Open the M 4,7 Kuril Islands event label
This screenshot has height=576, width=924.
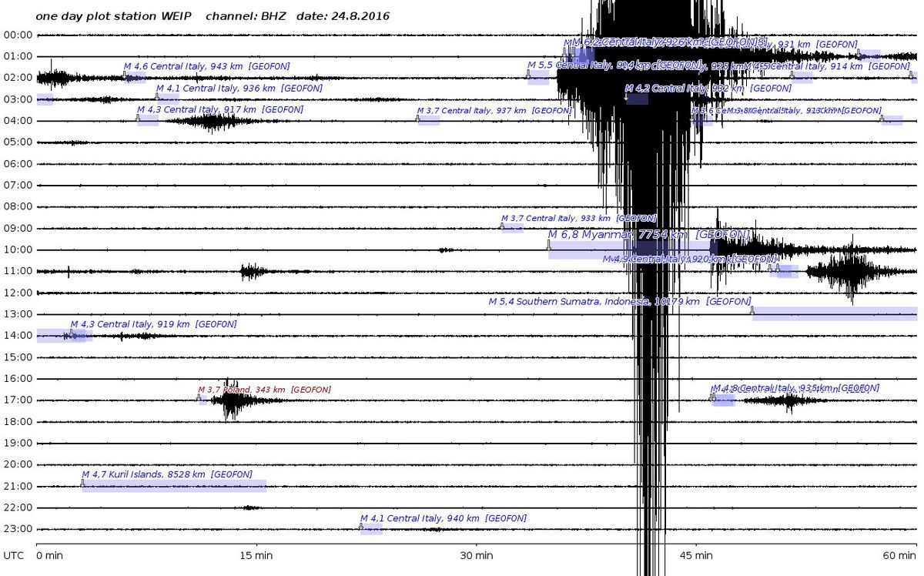coord(167,474)
